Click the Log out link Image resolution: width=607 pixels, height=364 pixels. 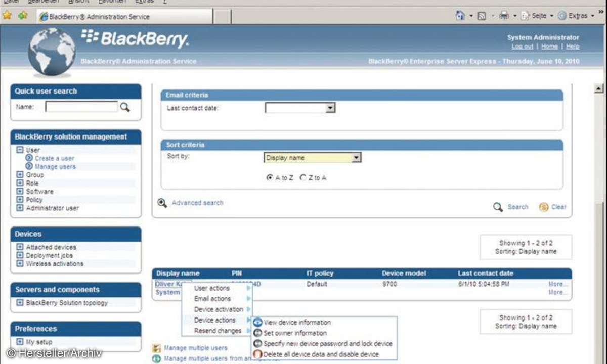coord(522,47)
